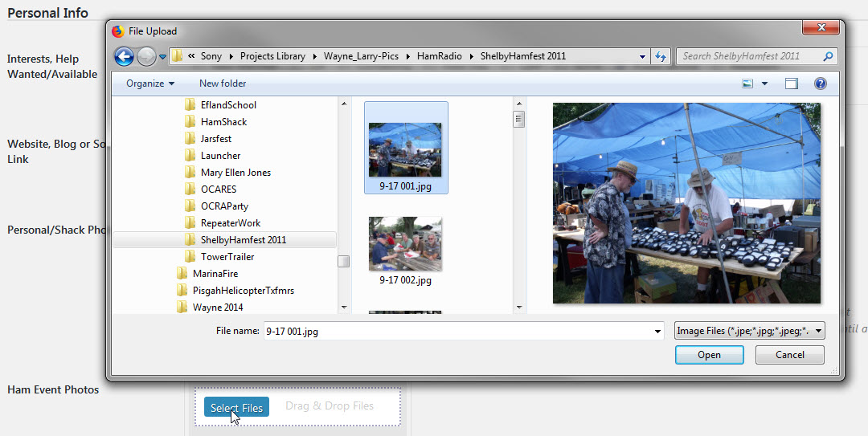Expand the view options dropdown arrow
Image resolution: width=868 pixels, height=436 pixels.
(x=764, y=84)
